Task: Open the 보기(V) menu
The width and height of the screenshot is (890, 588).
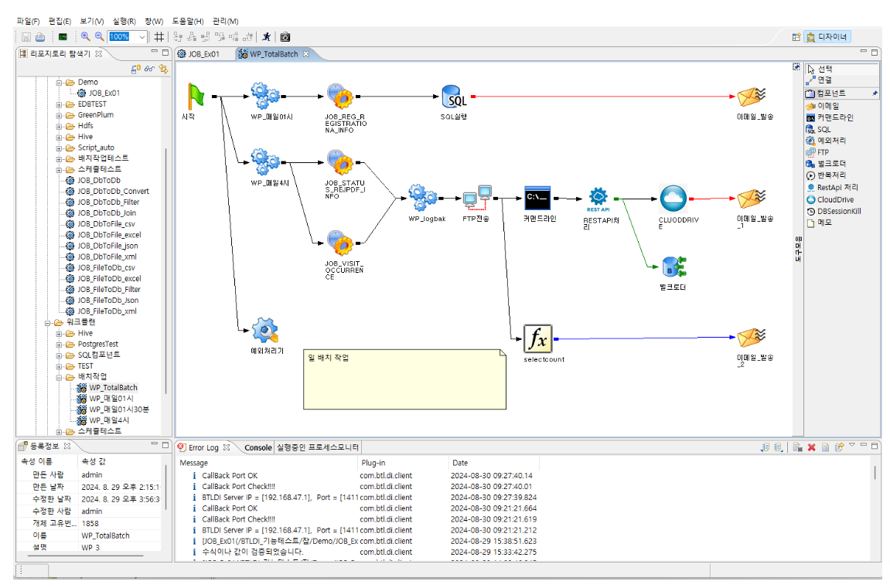Action: [x=92, y=21]
